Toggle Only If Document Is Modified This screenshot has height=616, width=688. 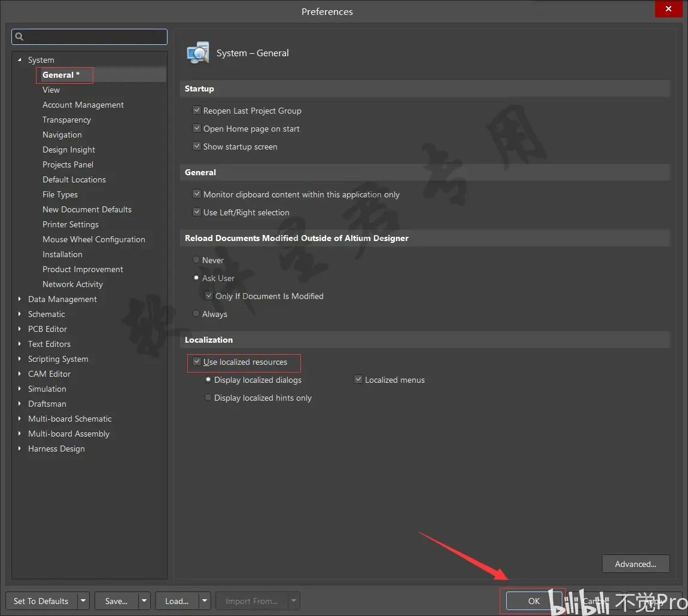209,295
